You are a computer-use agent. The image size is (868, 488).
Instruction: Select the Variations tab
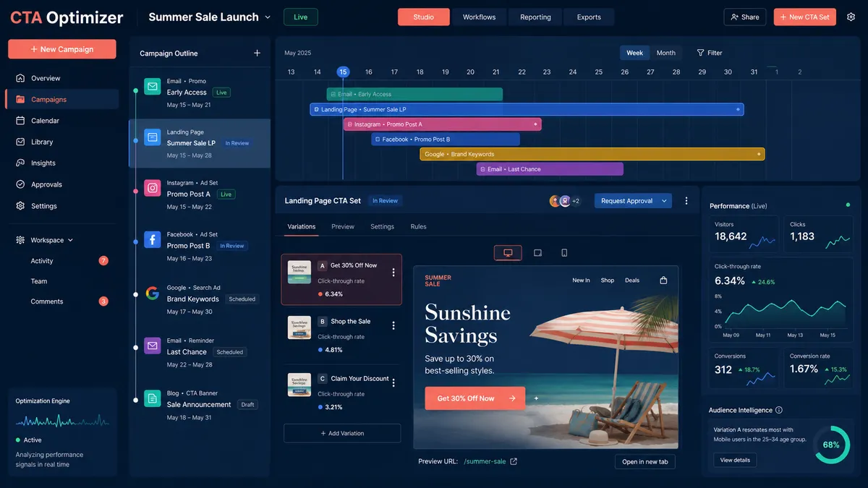click(302, 226)
